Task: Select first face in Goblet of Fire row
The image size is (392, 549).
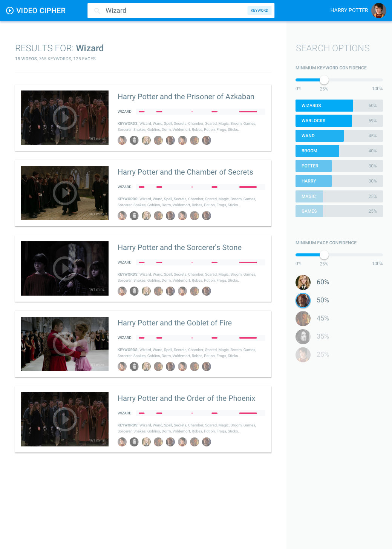Action: [x=122, y=367]
